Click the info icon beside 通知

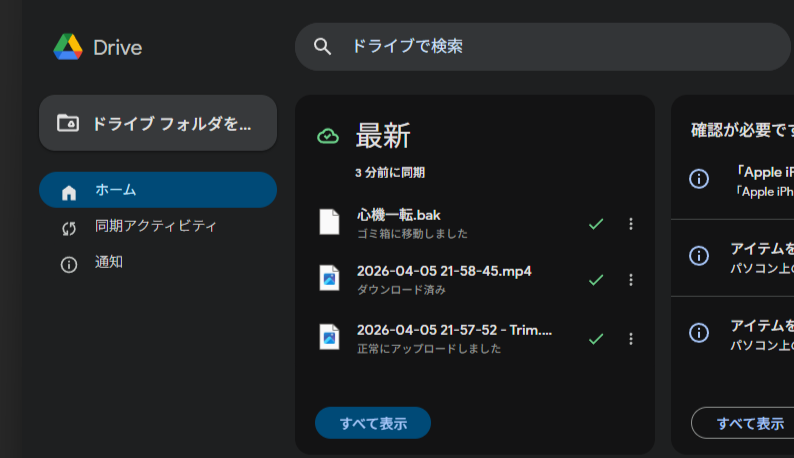click(x=69, y=264)
